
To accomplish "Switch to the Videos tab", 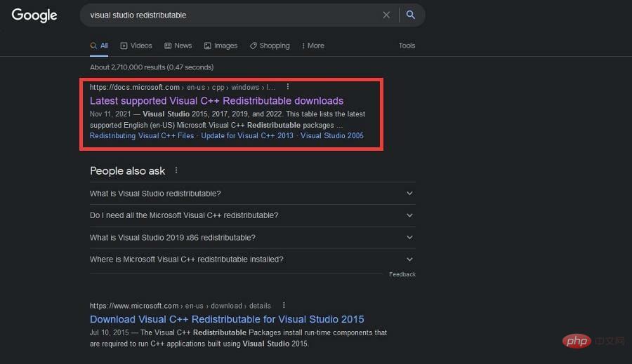I will coord(136,46).
